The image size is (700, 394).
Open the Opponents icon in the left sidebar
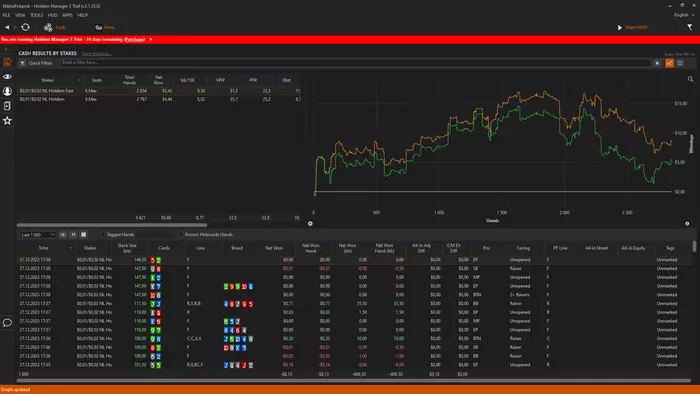pos(7,91)
